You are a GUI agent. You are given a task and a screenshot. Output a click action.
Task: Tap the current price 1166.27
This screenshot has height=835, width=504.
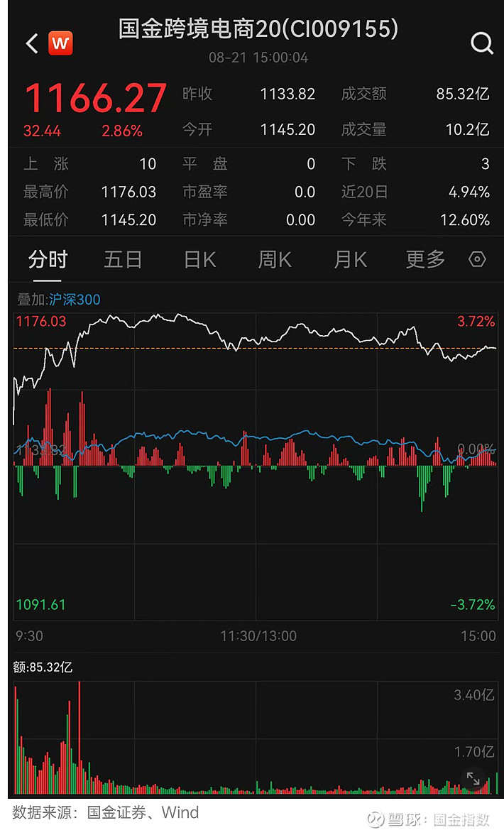(96, 99)
